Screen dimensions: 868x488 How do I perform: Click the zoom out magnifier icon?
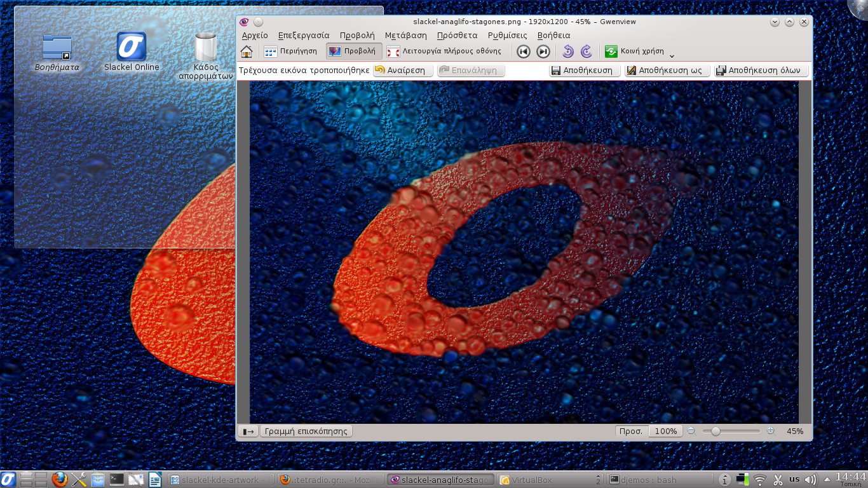tap(691, 431)
